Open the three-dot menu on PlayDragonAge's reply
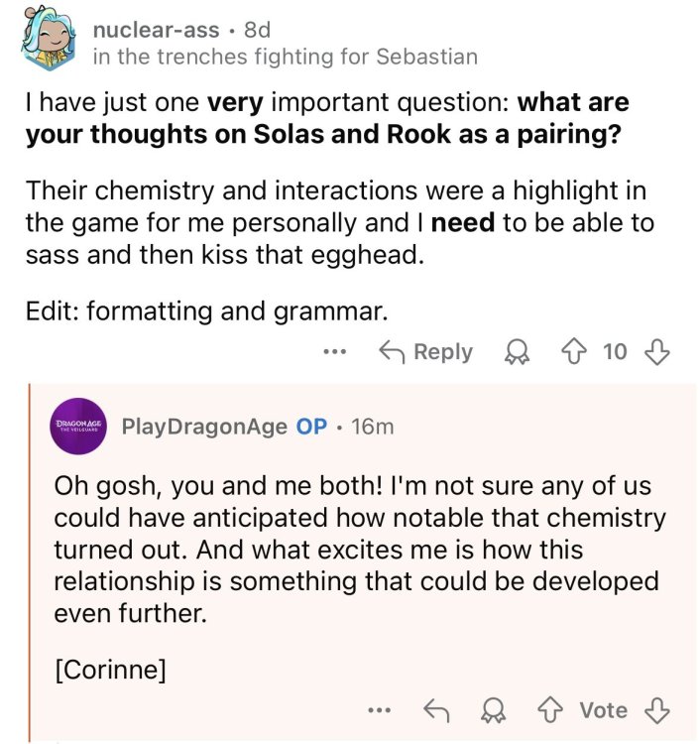 point(378,710)
